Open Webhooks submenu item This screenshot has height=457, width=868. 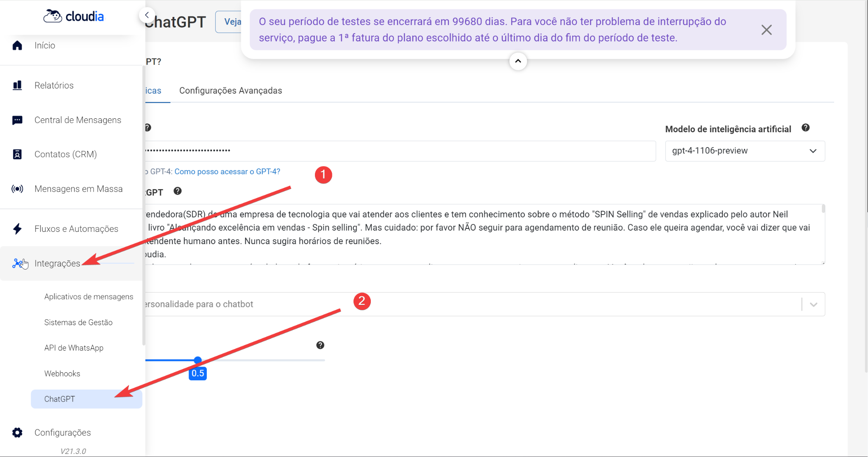coord(62,373)
